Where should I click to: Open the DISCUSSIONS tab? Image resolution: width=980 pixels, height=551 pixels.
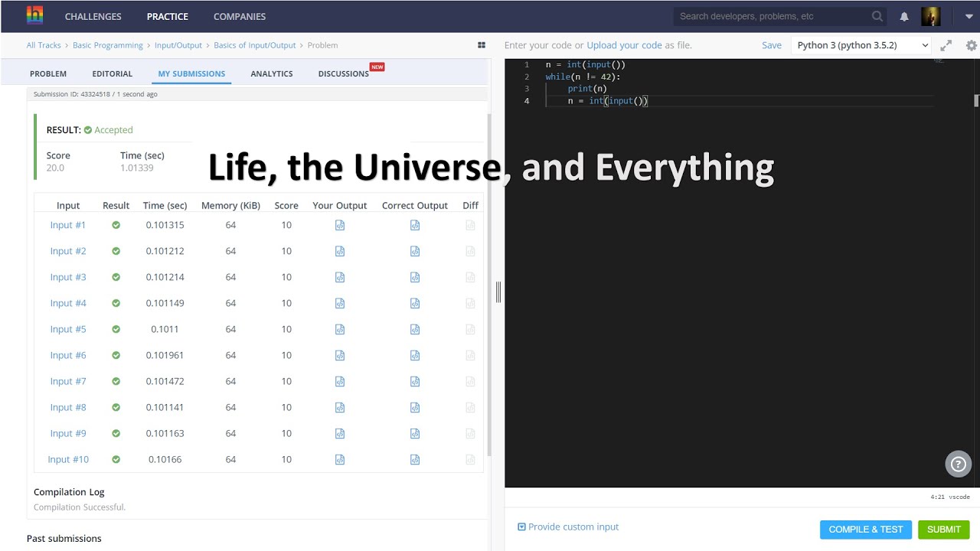click(x=344, y=73)
